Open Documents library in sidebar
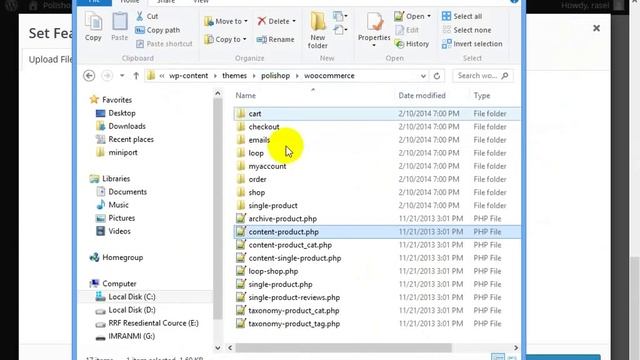Viewport: 640px width, 360px height. click(x=122, y=192)
